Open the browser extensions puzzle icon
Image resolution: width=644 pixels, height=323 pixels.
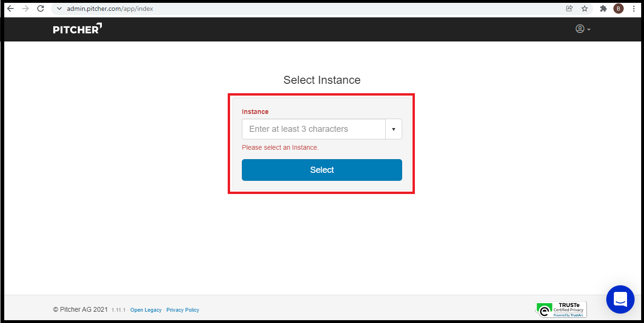click(603, 8)
